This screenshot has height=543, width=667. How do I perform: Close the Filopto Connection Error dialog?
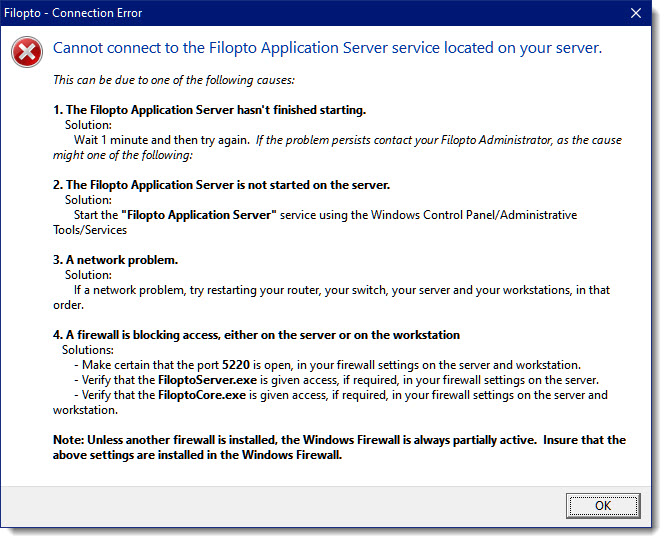636,13
